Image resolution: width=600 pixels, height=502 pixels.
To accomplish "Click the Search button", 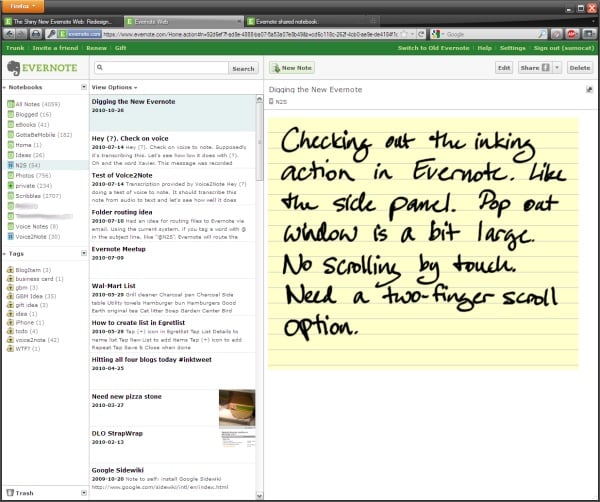I will [243, 69].
